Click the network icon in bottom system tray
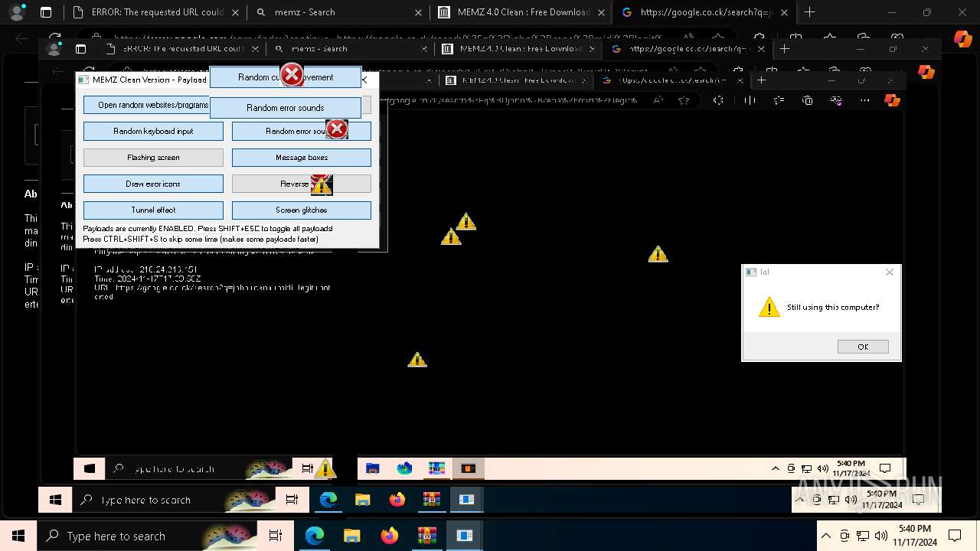Viewport: 980px width, 551px height. click(x=863, y=536)
